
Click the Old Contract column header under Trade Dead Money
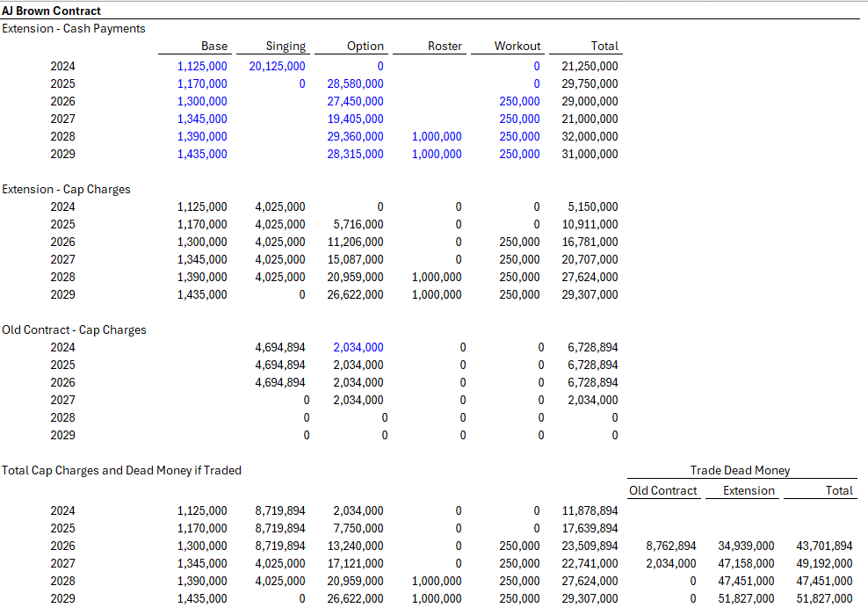coord(663,490)
